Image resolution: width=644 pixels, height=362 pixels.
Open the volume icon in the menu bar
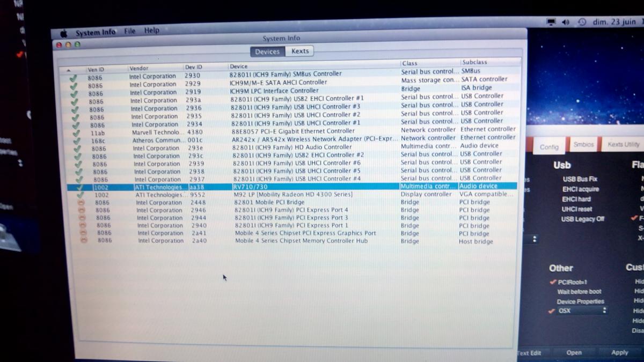tap(566, 22)
